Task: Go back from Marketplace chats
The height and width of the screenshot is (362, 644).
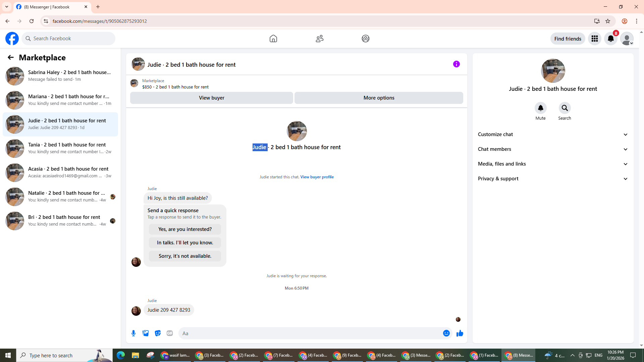Action: click(x=11, y=57)
